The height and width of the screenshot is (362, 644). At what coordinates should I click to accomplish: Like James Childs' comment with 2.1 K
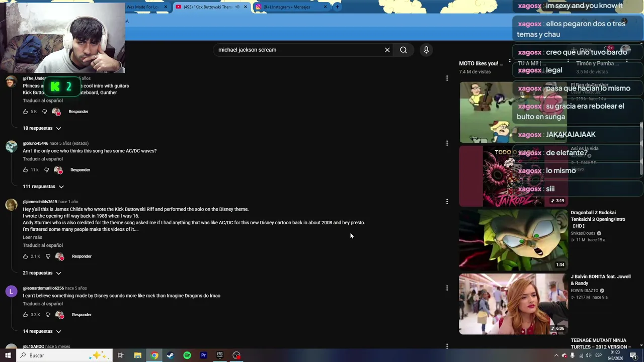25,256
